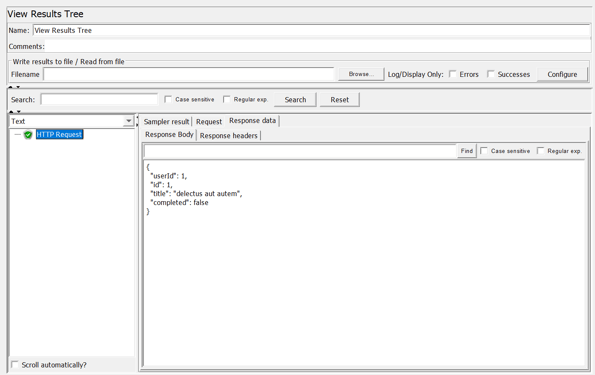Switch to Sampler result tab
595x375 pixels.
tap(166, 121)
